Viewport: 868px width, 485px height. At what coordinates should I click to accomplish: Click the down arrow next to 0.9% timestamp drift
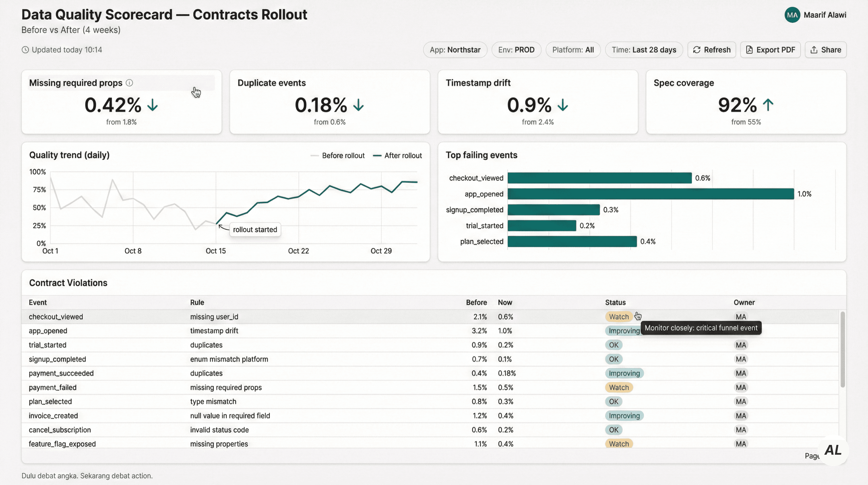(x=563, y=105)
